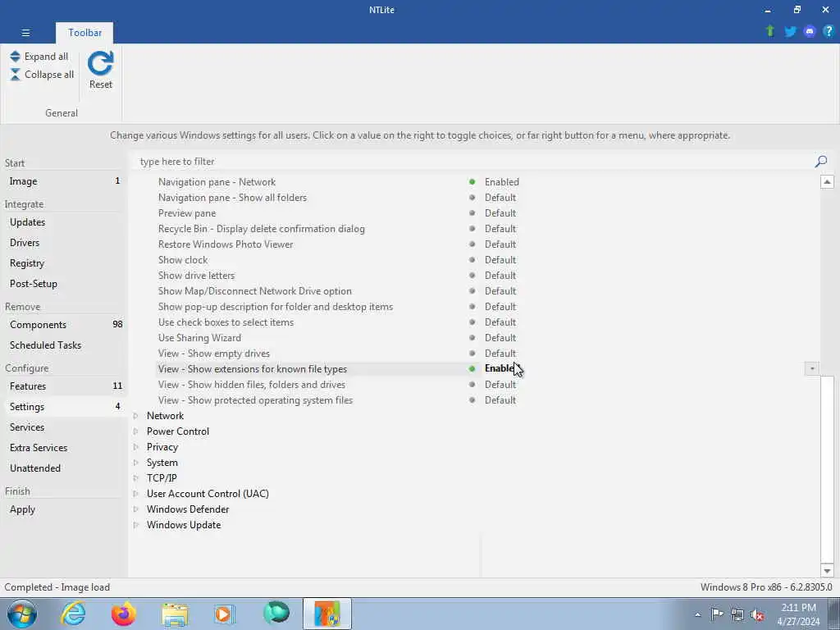Select the Toolbar ribbon tab

[x=84, y=33]
